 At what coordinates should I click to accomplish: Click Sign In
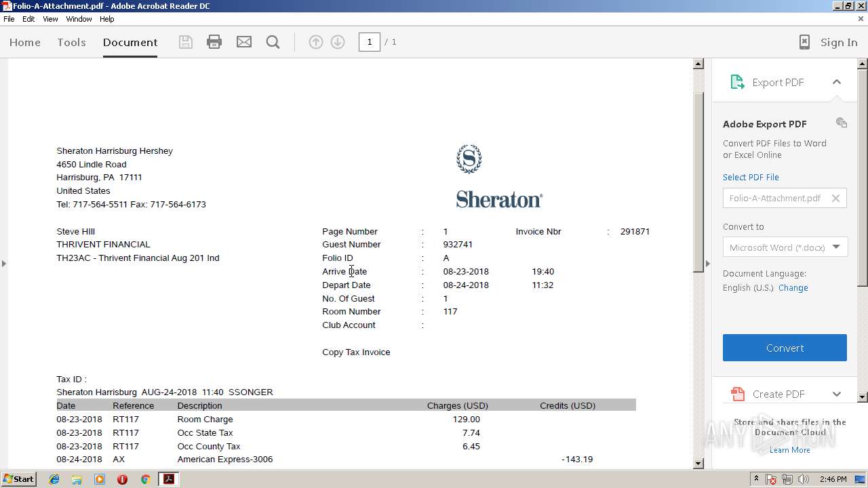(x=839, y=42)
